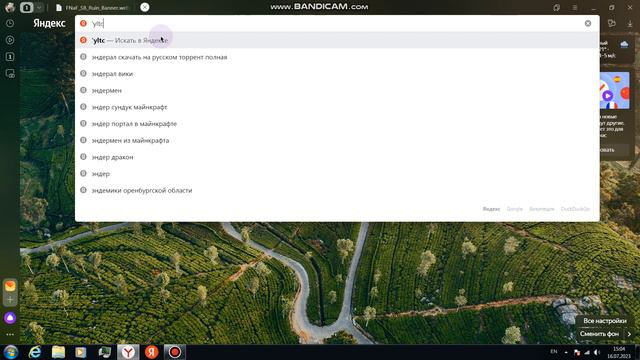Open the red Yandex 'Я' taskbar icon
The height and width of the screenshot is (360, 640).
coord(151,352)
